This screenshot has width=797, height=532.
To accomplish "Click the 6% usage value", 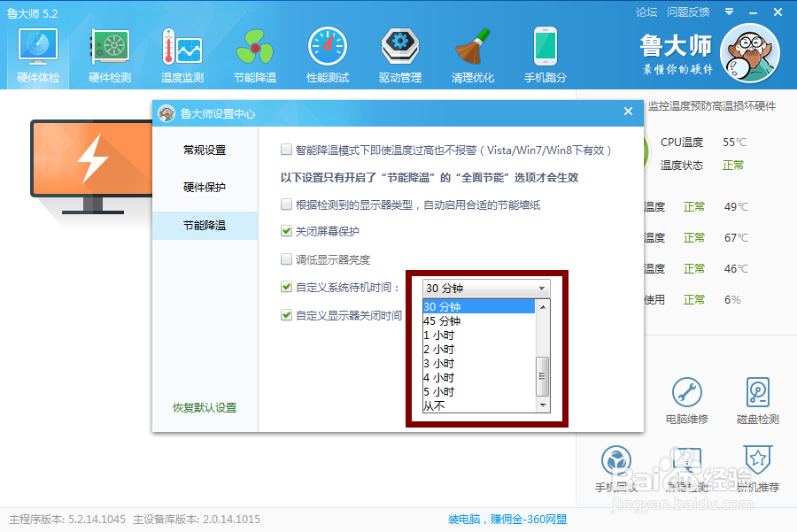I will (732, 300).
